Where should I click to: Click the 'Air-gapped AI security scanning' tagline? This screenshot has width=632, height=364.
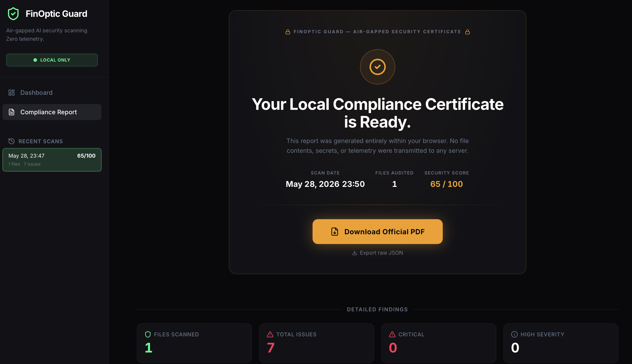47,31
